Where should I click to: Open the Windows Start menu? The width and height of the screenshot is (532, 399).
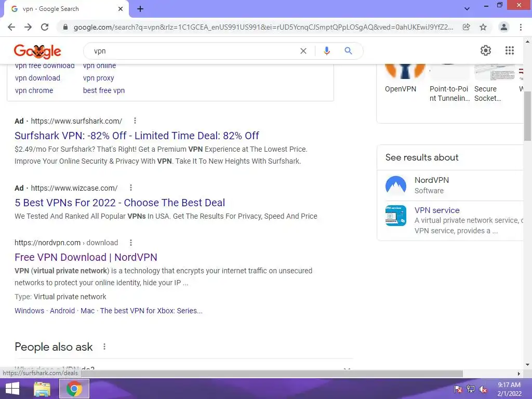[12, 389]
